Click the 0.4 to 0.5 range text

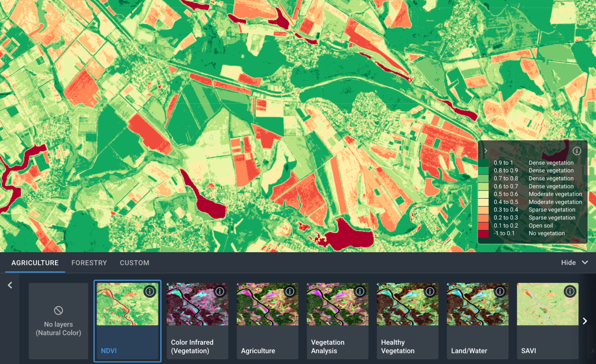506,202
